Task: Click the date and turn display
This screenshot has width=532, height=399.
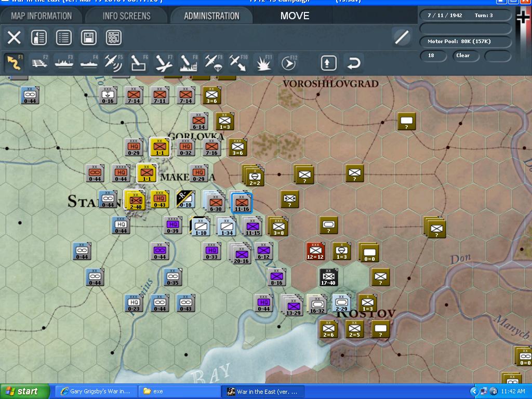Action: (x=465, y=15)
